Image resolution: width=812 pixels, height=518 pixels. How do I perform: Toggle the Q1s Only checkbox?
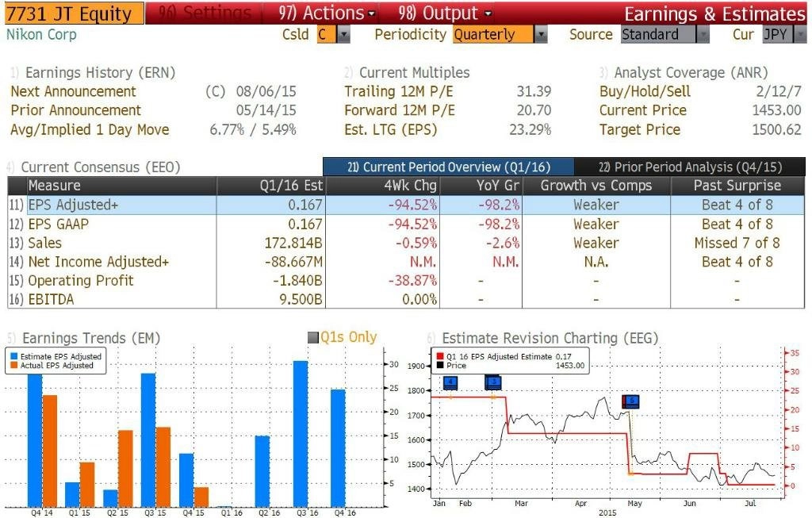point(312,338)
